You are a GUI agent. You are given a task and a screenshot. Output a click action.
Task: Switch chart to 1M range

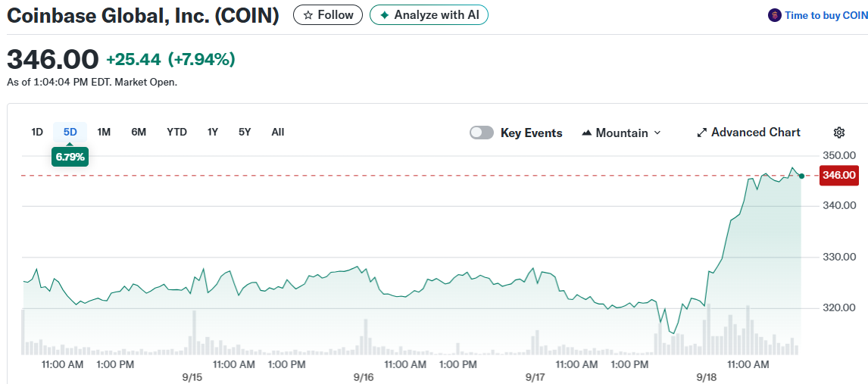104,133
